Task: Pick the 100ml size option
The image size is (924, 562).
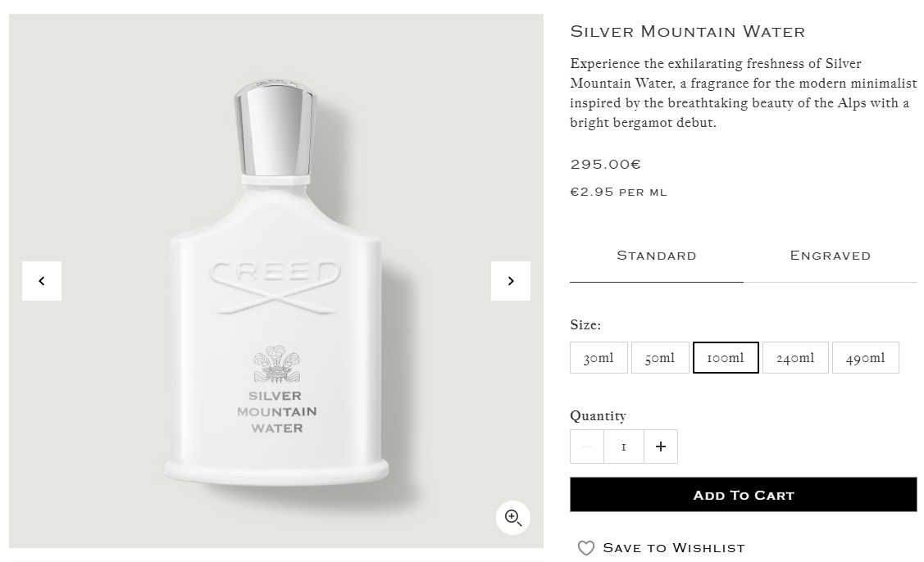Action: [x=726, y=357]
